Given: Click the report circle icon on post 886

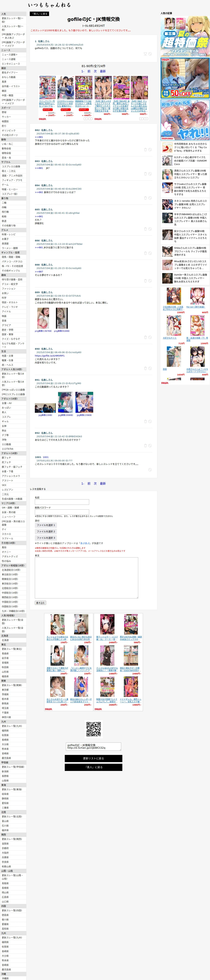Looking at the screenshot, I should pyautogui.click(x=150, y=253).
